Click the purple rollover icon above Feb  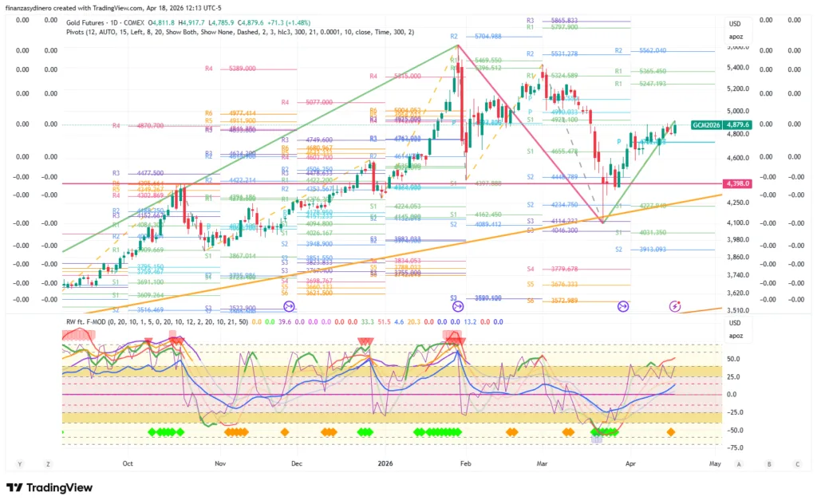pyautogui.click(x=458, y=305)
